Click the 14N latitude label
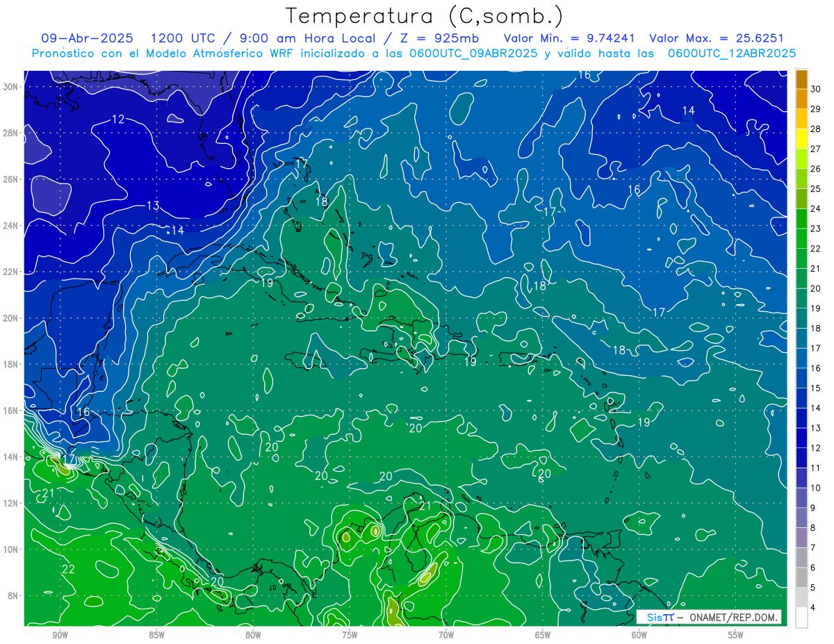 point(10,456)
